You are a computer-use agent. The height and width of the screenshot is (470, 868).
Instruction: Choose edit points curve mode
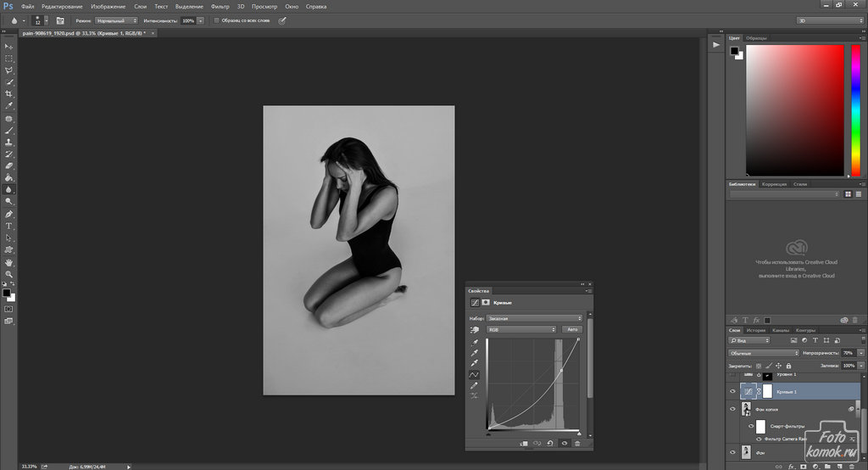[475, 375]
